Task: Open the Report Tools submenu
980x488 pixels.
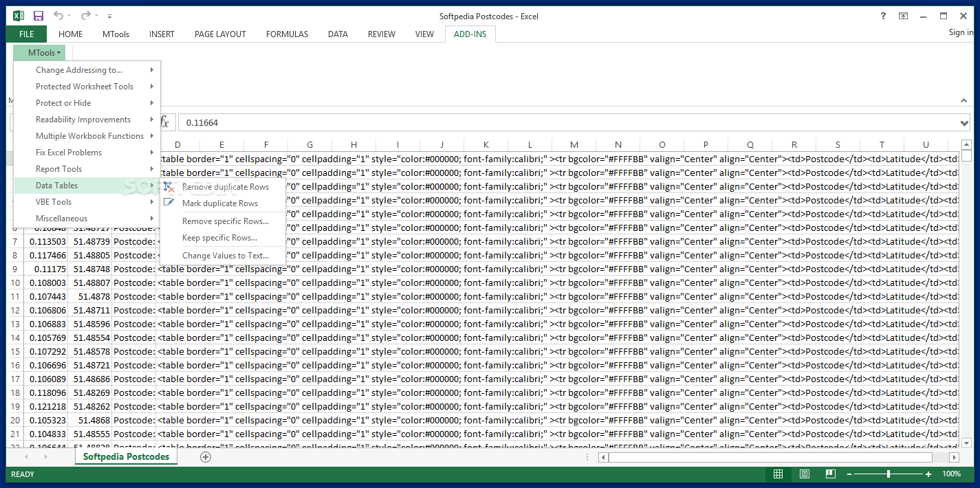Action: pos(87,169)
